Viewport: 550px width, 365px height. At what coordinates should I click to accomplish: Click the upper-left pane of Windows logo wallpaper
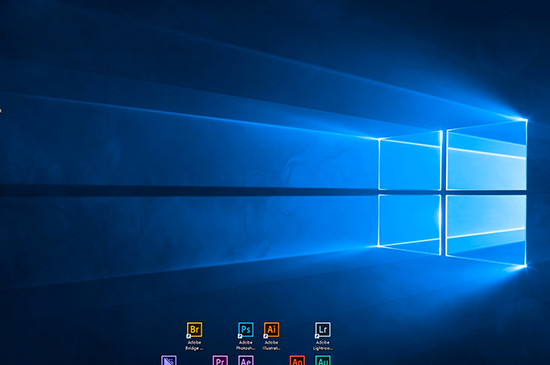(410, 162)
